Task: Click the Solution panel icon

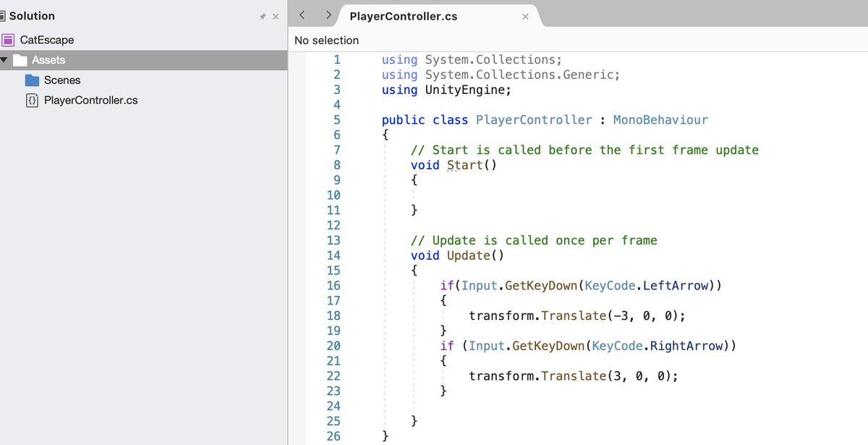Action: point(3,16)
